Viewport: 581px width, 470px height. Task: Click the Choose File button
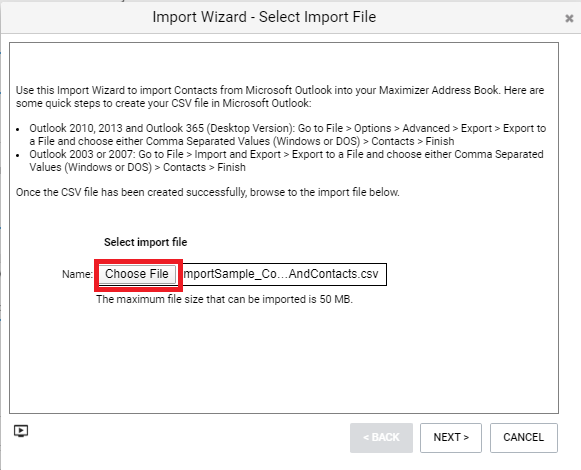click(137, 274)
